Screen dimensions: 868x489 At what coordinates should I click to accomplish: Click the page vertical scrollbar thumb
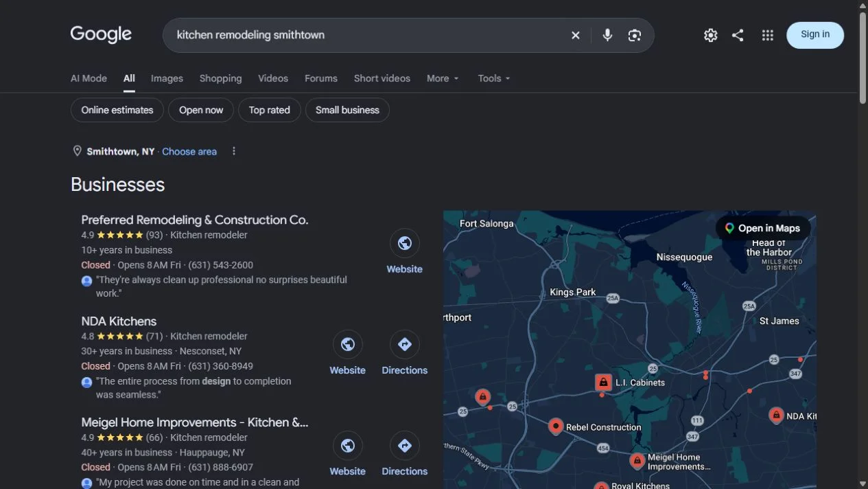(x=863, y=58)
